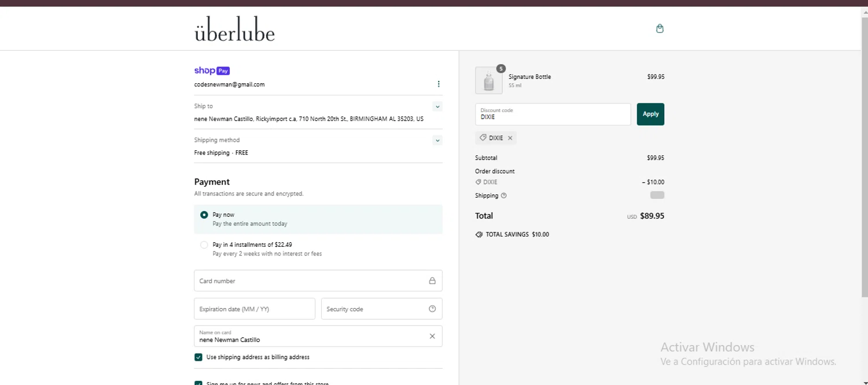Click the codesnewman@gmail.com email text
The width and height of the screenshot is (868, 385).
229,84
